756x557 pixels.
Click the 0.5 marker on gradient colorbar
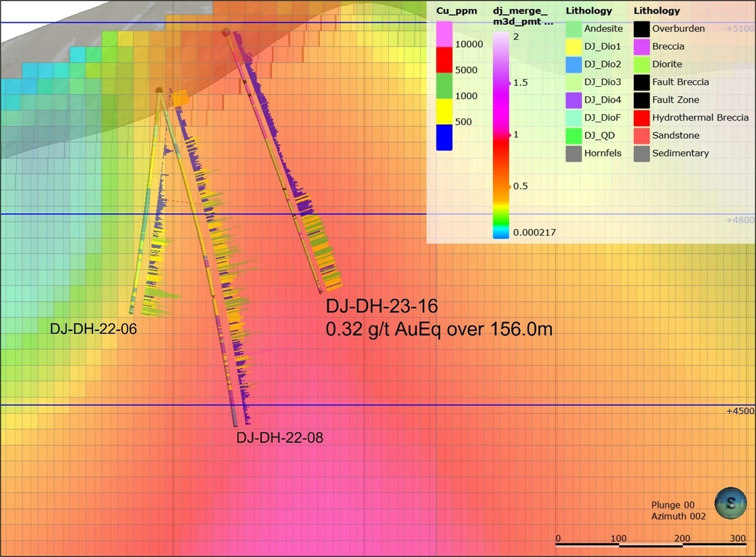510,186
